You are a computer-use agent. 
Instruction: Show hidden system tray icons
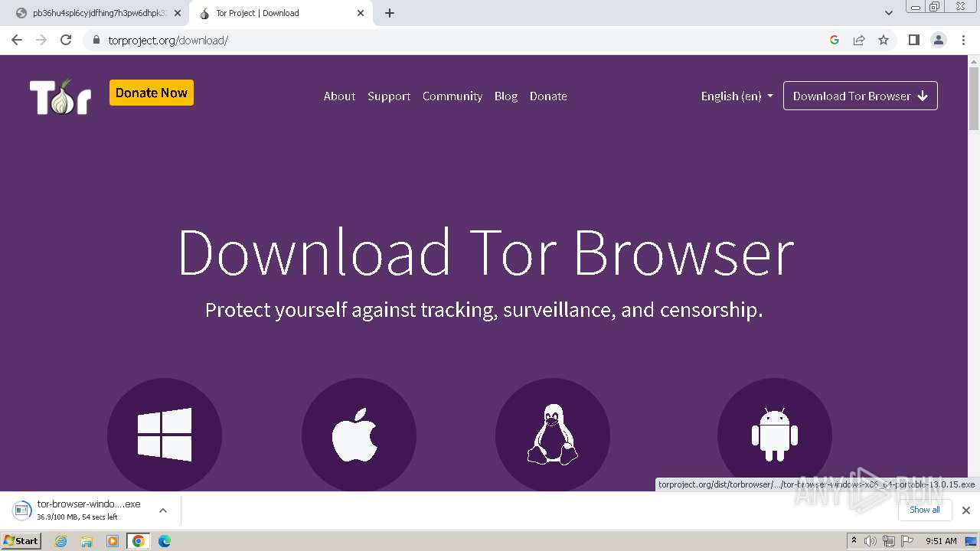[x=854, y=541]
